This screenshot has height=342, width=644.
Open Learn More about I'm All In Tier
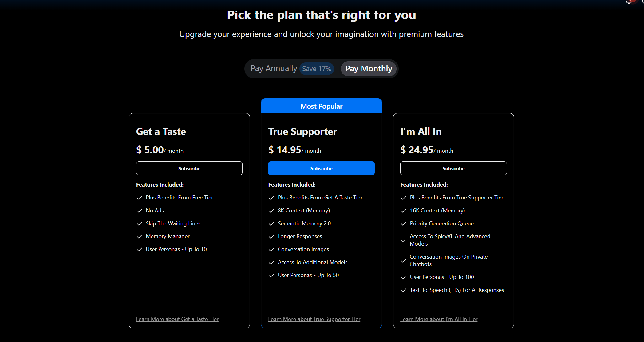pos(439,319)
